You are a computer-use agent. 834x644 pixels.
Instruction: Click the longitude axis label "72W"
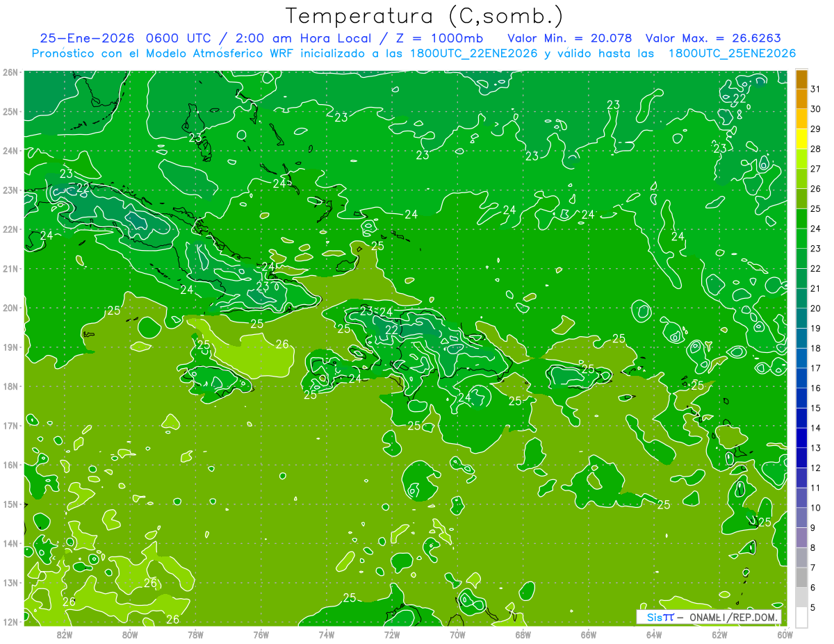(x=392, y=634)
